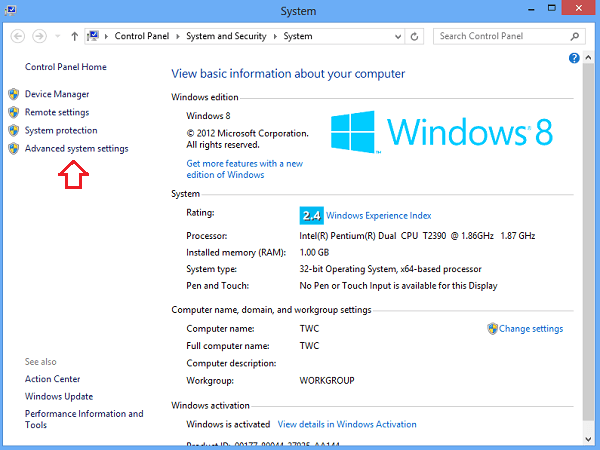Click the View basic information heading
The height and width of the screenshot is (450, 600).
tap(288, 74)
